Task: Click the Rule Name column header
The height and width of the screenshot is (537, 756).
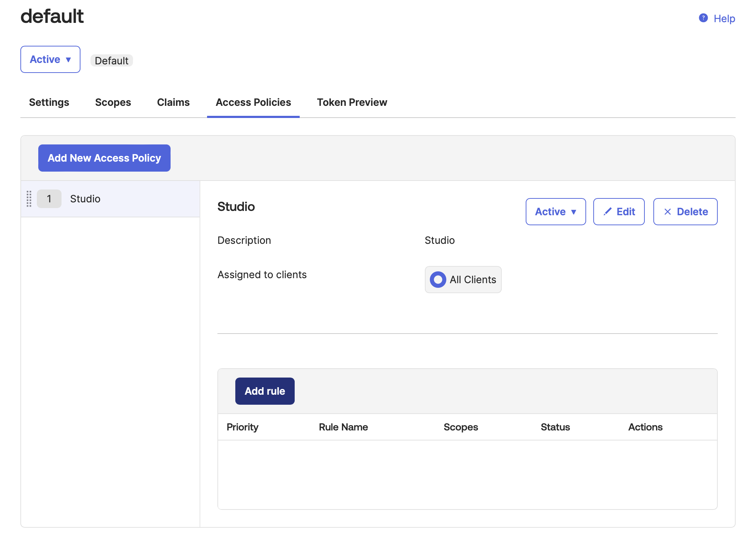Action: point(343,427)
